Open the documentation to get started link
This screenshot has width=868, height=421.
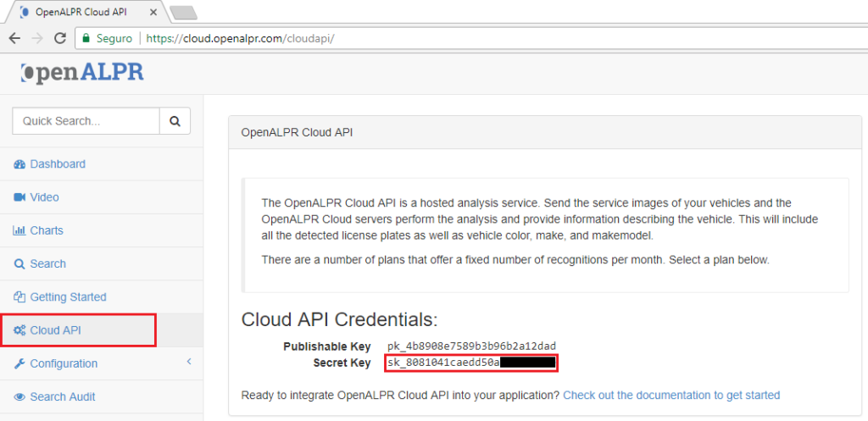671,396
